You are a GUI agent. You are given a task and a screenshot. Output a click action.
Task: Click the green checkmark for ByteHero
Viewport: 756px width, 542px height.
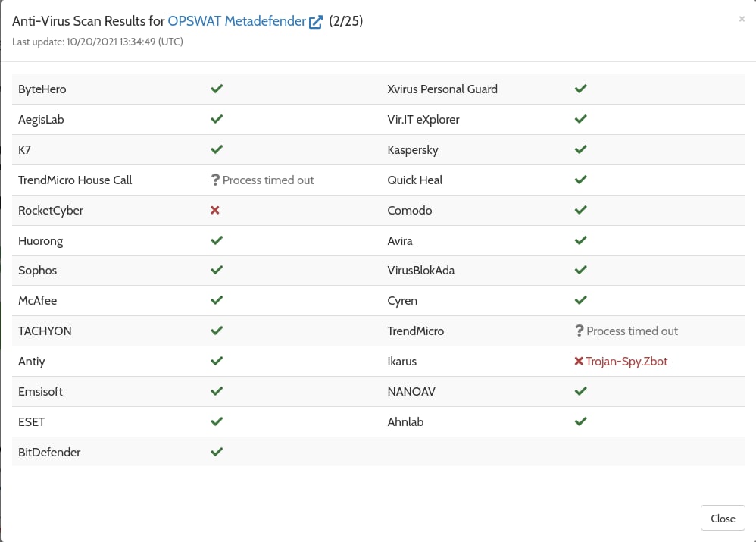(x=217, y=89)
